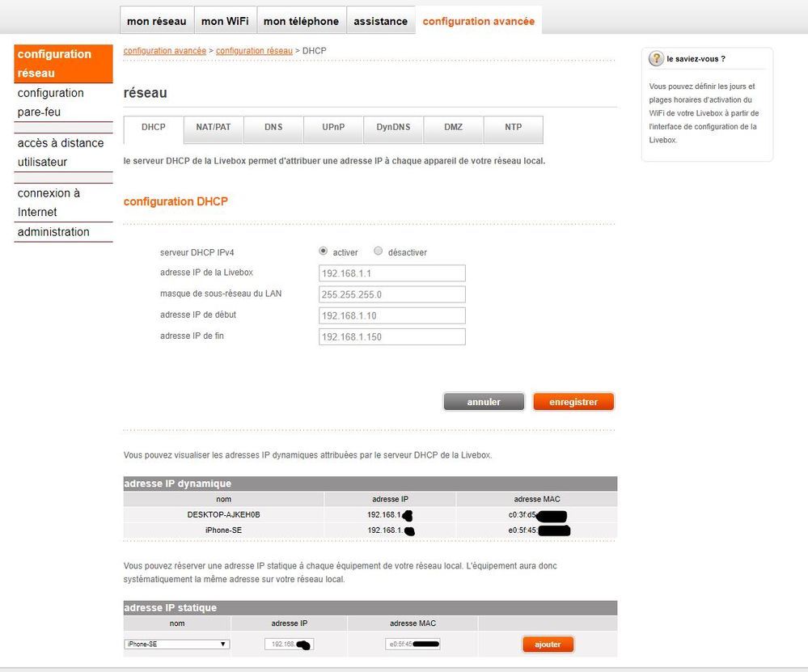The width and height of the screenshot is (808, 672).
Task: Click the adresse IP de début field
Action: tap(391, 315)
